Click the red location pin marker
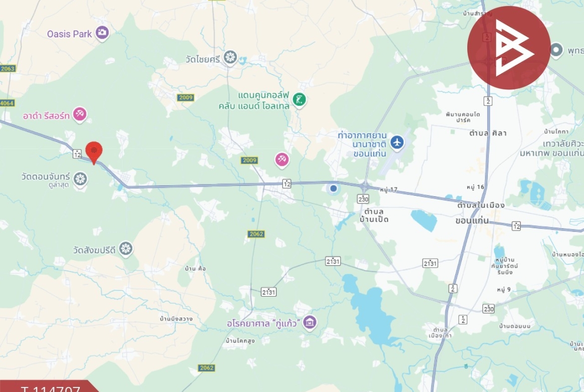The height and width of the screenshot is (392, 584). coord(94,152)
